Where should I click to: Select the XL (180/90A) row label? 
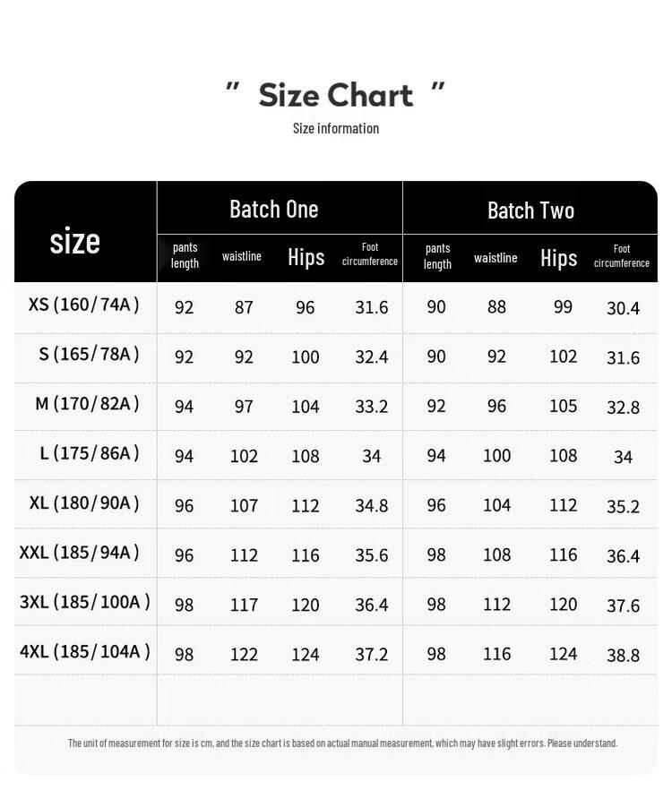84,503
